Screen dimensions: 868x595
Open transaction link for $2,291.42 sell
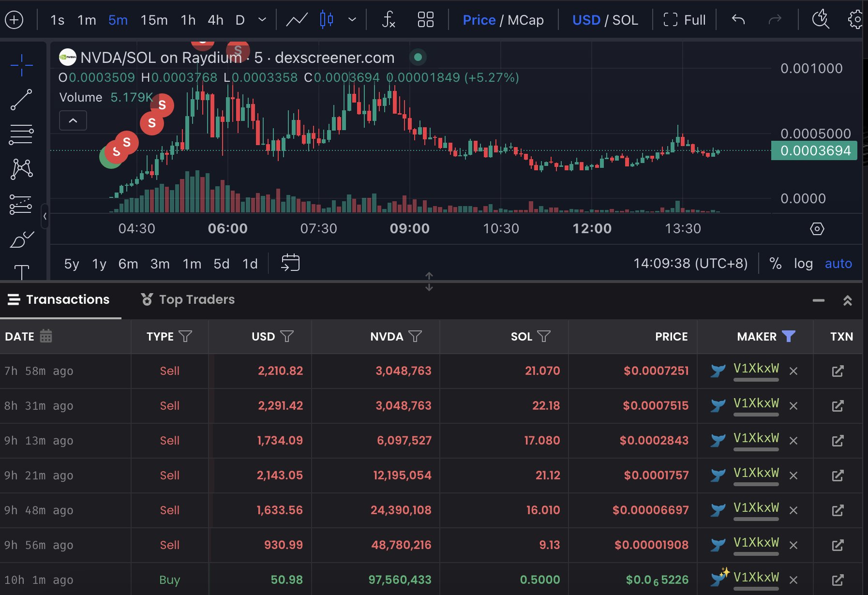click(x=838, y=406)
